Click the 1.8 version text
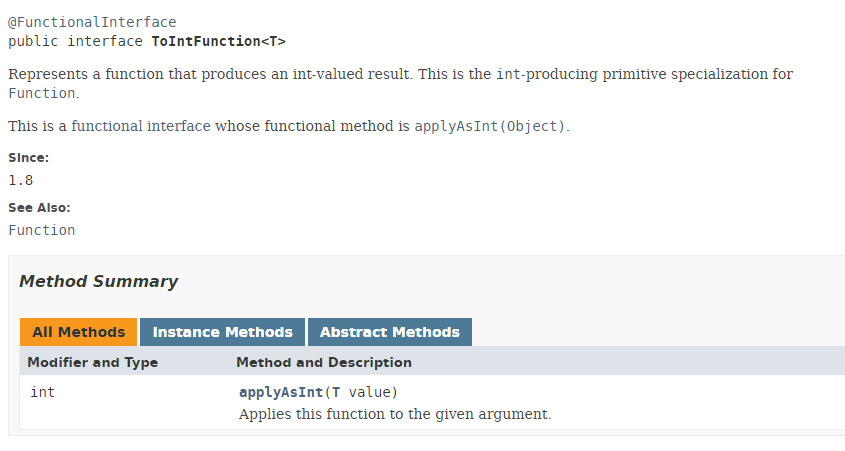 point(20,181)
